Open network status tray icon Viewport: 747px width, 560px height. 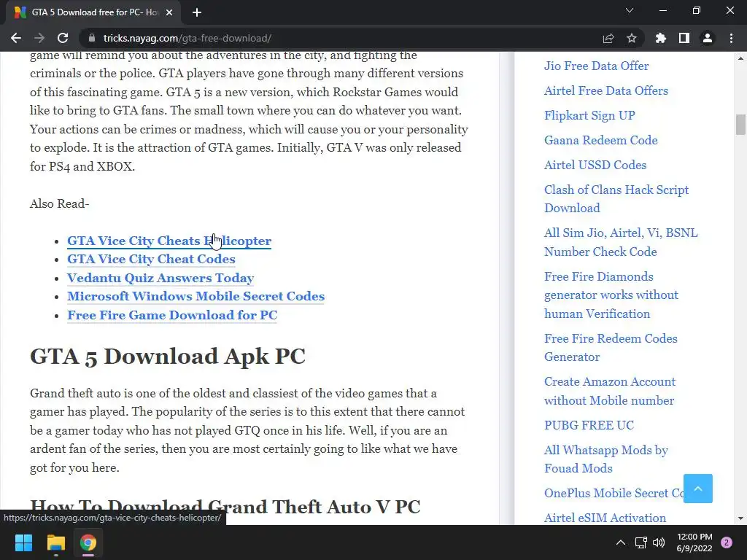click(x=640, y=542)
